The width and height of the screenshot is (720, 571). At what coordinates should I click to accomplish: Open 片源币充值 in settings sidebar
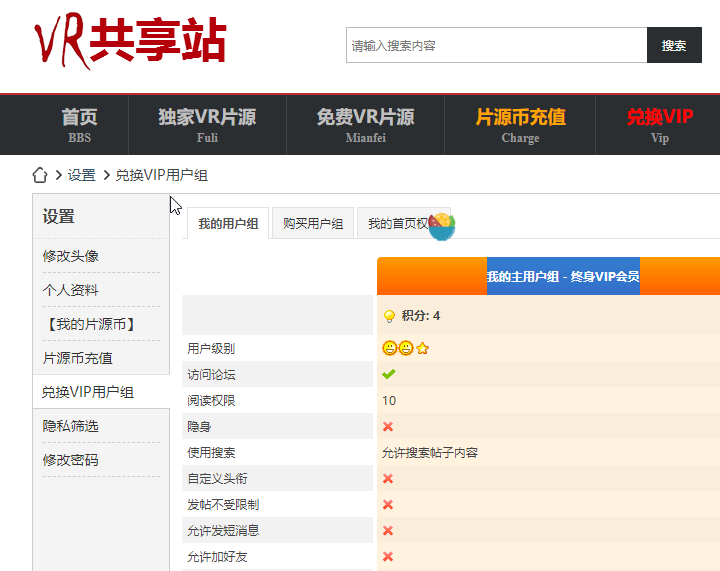pos(78,358)
